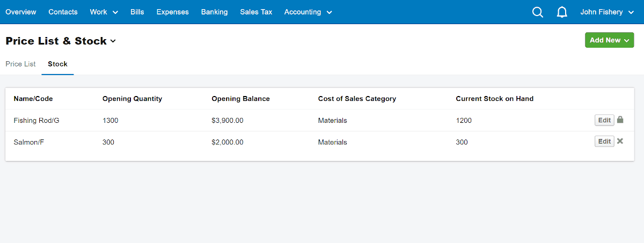This screenshot has height=243, width=644.
Task: Delete Salmon/F using the X icon
Action: click(x=620, y=141)
